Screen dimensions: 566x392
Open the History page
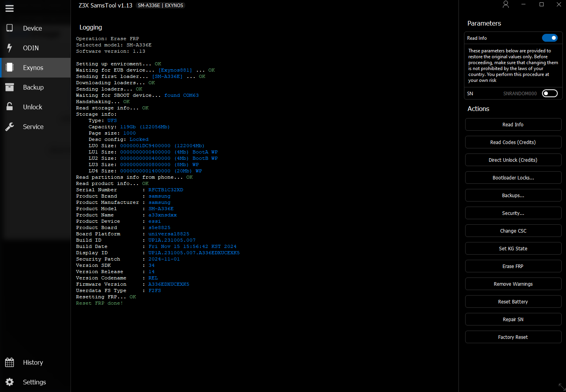[35, 362]
